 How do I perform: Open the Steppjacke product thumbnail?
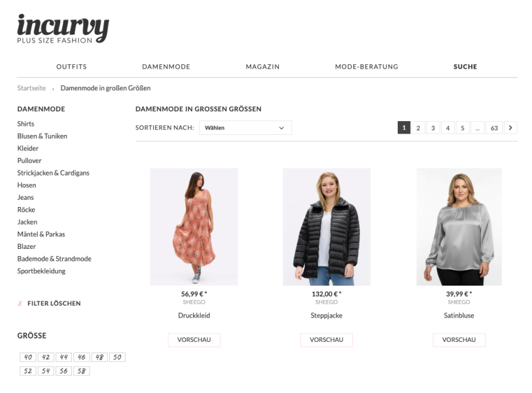327,227
